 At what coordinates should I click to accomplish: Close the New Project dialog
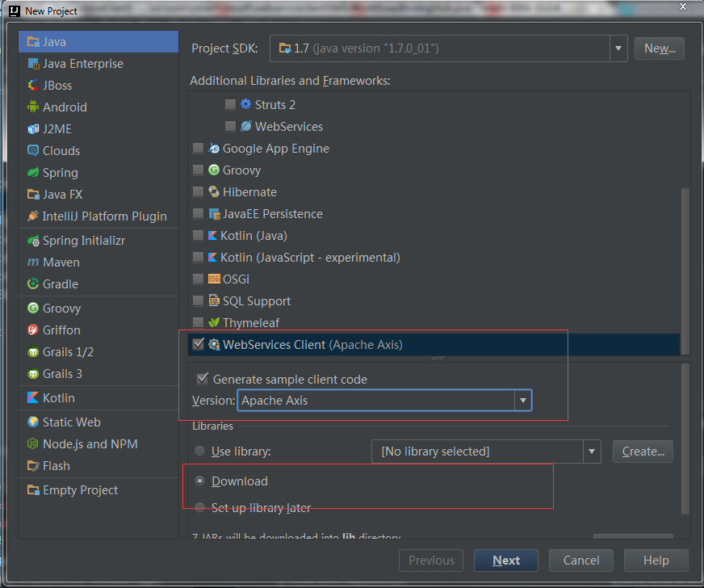(x=683, y=6)
